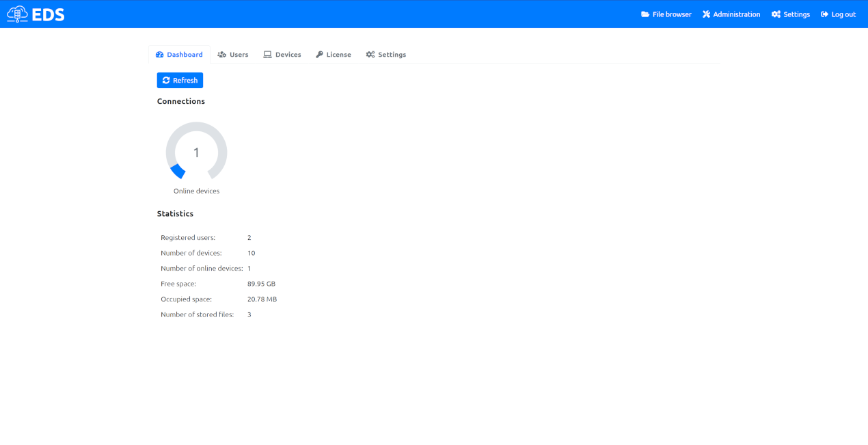The width and height of the screenshot is (868, 445).
Task: Click the stored files value 3
Action: pyautogui.click(x=249, y=314)
